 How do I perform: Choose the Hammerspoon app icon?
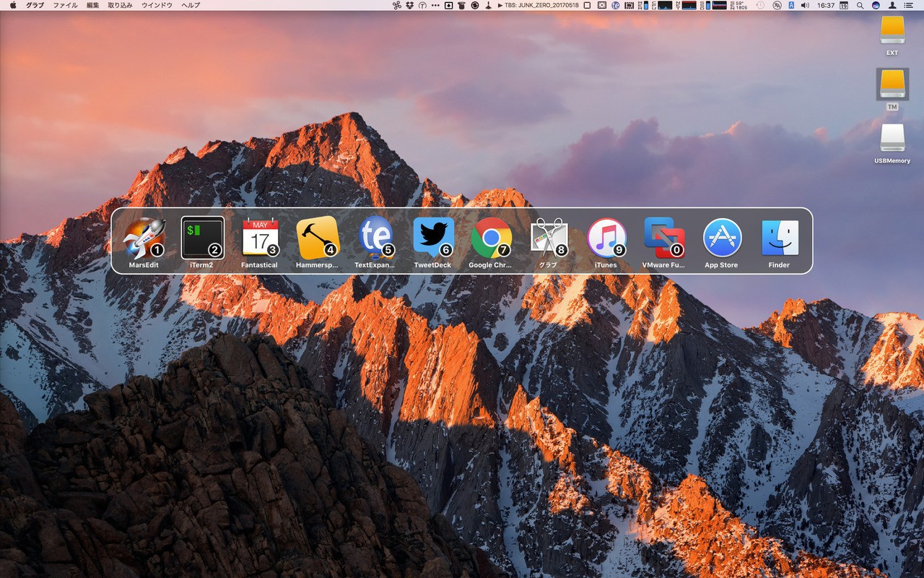[318, 238]
